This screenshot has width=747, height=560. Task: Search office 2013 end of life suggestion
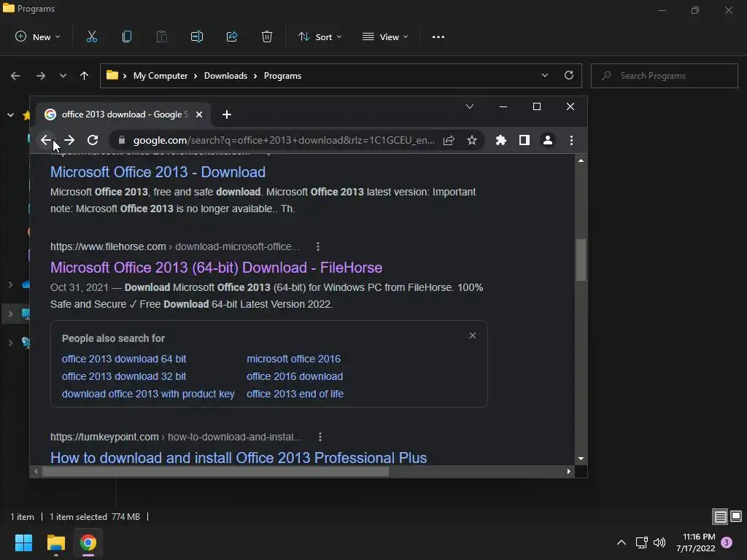click(x=295, y=394)
